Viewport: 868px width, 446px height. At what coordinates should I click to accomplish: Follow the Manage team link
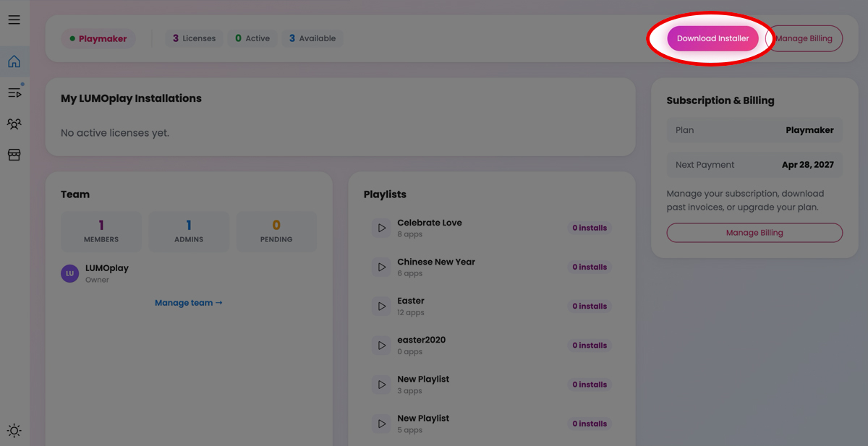coord(188,302)
